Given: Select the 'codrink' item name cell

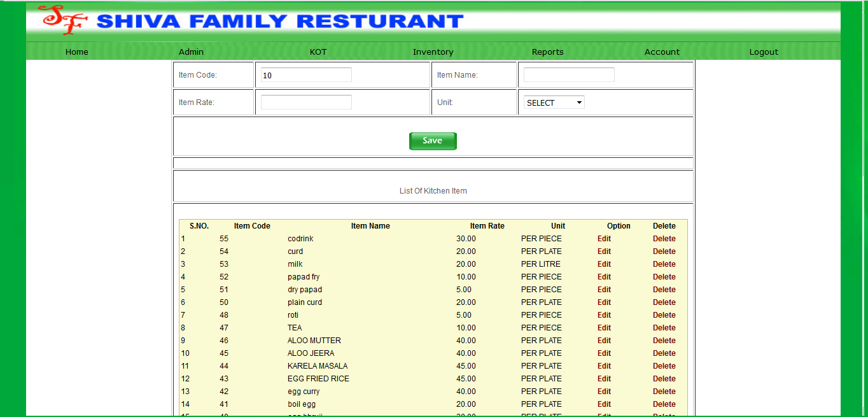Looking at the screenshot, I should tap(300, 239).
